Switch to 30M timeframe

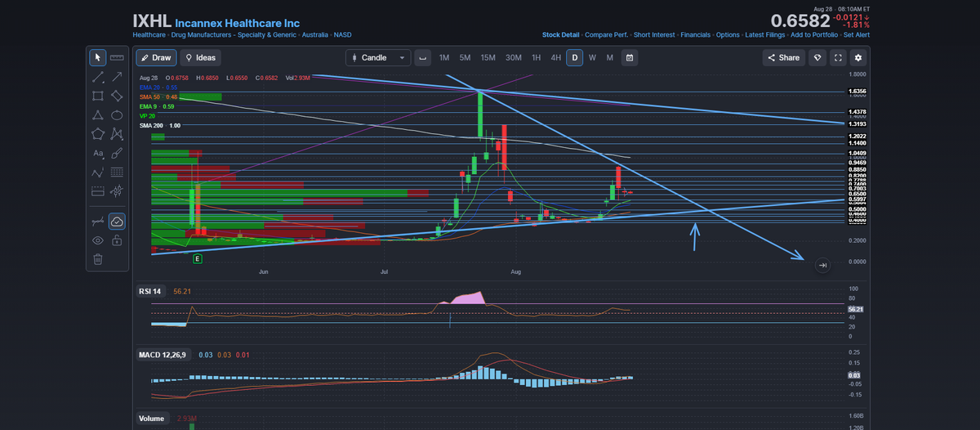pyautogui.click(x=514, y=58)
